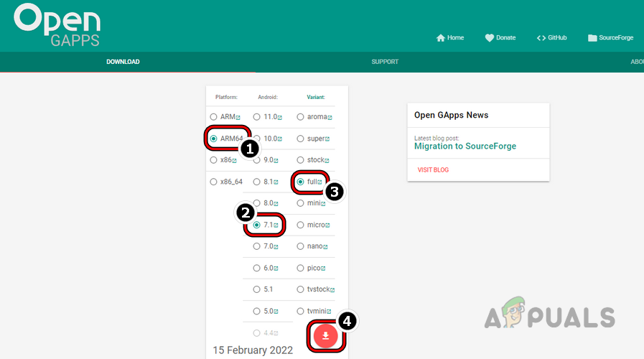644x359 pixels.
Task: Pick the micro variant radio button
Action: 301,225
